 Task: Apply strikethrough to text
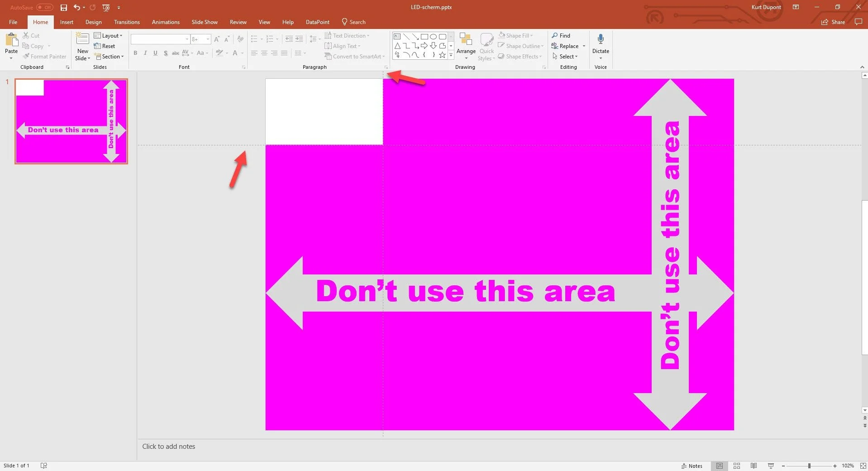tap(176, 53)
